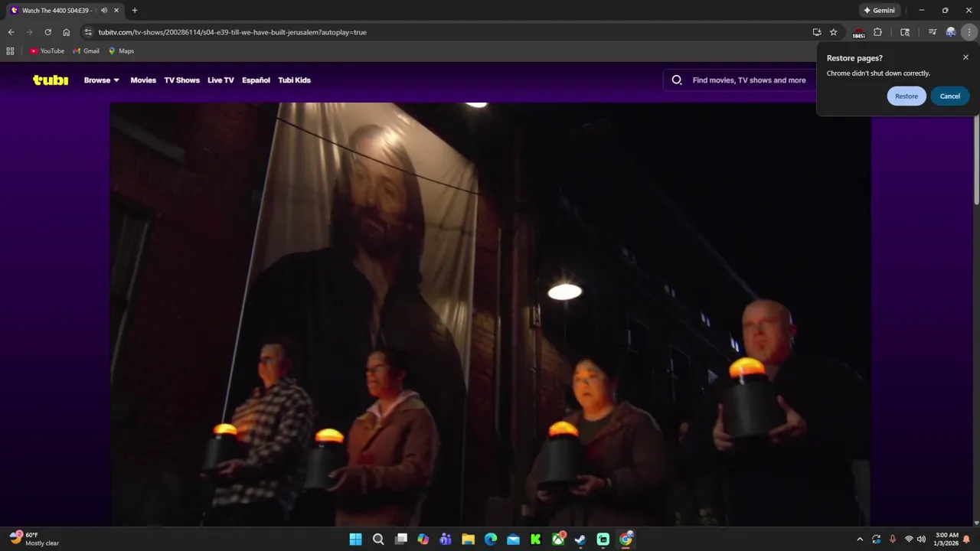Image resolution: width=980 pixels, height=551 pixels.
Task: Open Live TV section
Action: tap(220, 80)
